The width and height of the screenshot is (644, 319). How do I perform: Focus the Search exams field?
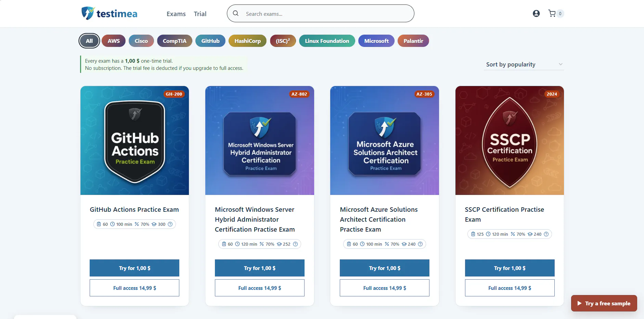[321, 13]
